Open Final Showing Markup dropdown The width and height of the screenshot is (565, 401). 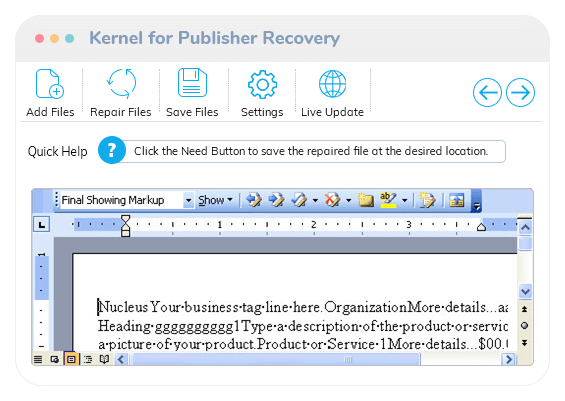(188, 200)
